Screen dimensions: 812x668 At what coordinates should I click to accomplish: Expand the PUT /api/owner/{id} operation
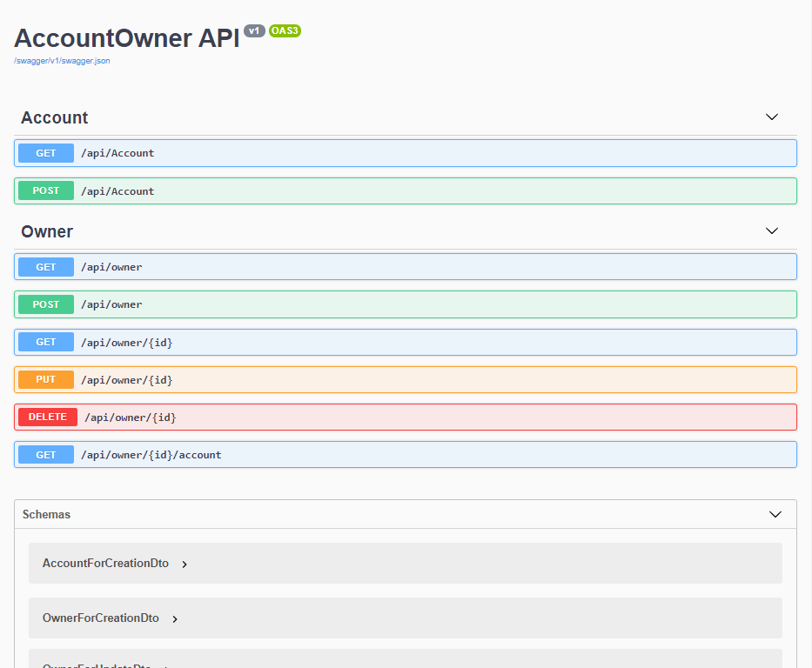tap(126, 380)
